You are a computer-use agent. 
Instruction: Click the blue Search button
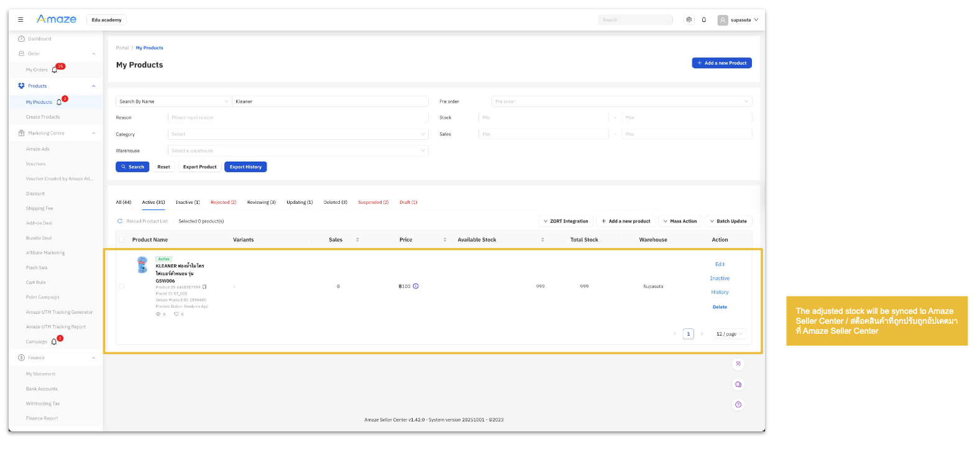coord(132,167)
